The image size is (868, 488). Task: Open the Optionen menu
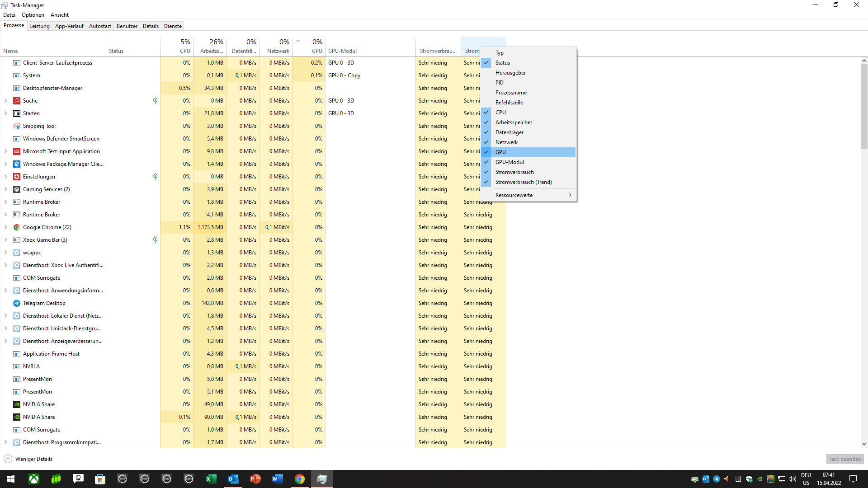tap(33, 15)
